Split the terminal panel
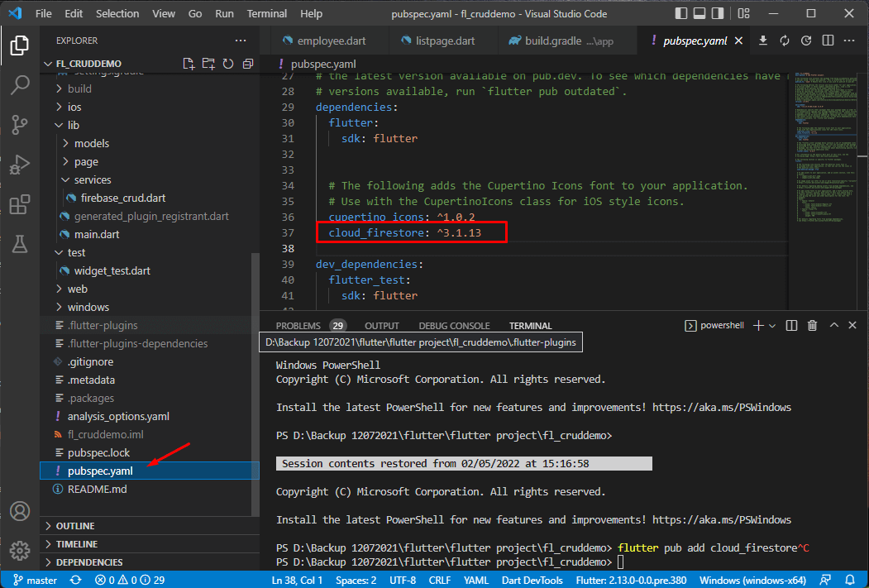This screenshot has width=869, height=588. tap(791, 326)
